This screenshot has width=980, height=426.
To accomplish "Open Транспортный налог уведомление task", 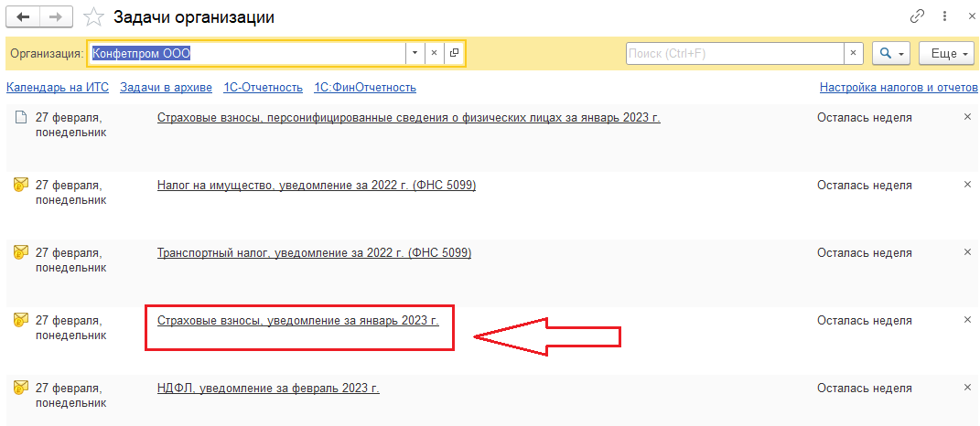I will (314, 253).
